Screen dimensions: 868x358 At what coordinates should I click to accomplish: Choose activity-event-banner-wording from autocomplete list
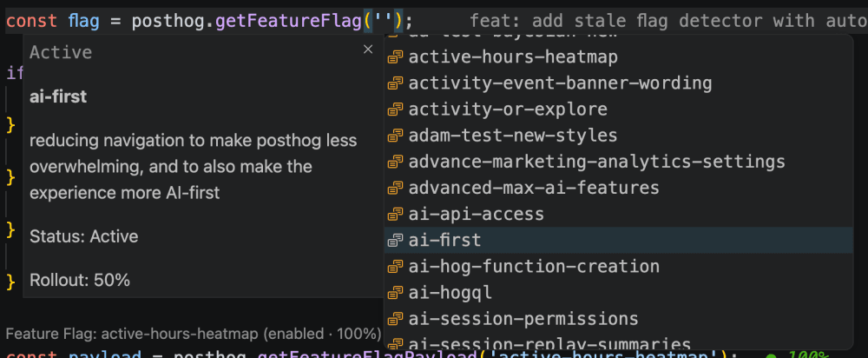pyautogui.click(x=618, y=83)
